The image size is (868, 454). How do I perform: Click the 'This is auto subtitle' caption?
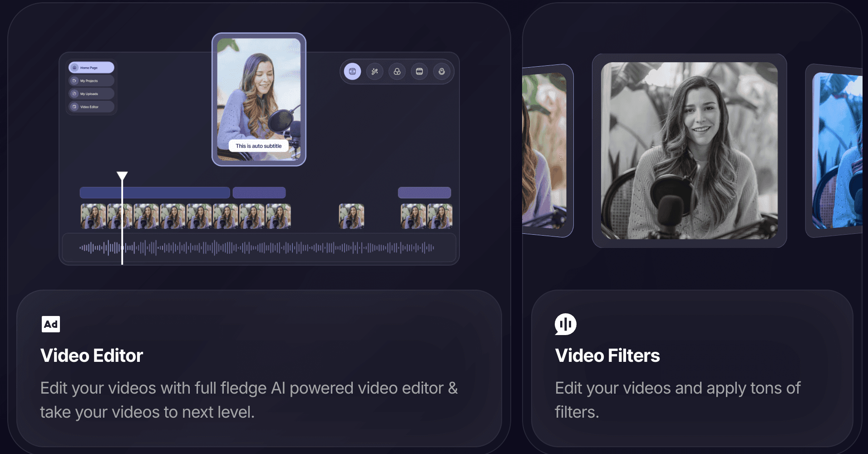260,146
